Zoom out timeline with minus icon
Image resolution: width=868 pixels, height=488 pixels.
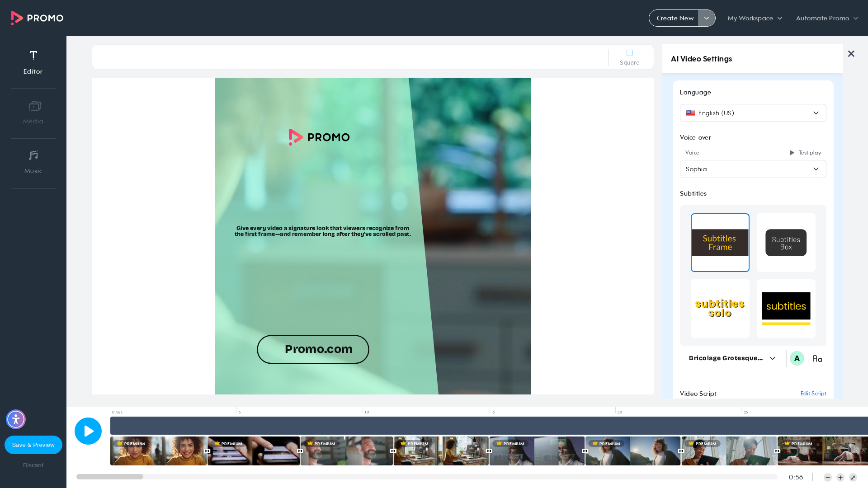[x=828, y=478]
